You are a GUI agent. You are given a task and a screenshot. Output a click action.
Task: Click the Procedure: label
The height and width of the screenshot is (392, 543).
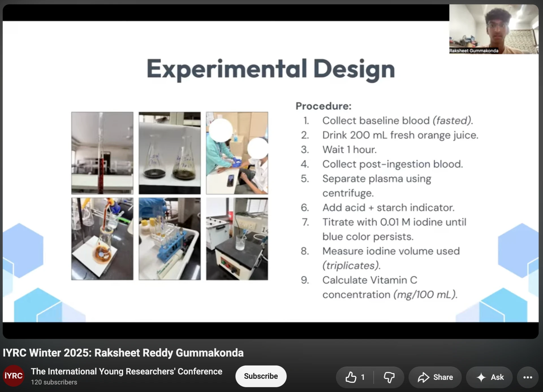tap(324, 106)
